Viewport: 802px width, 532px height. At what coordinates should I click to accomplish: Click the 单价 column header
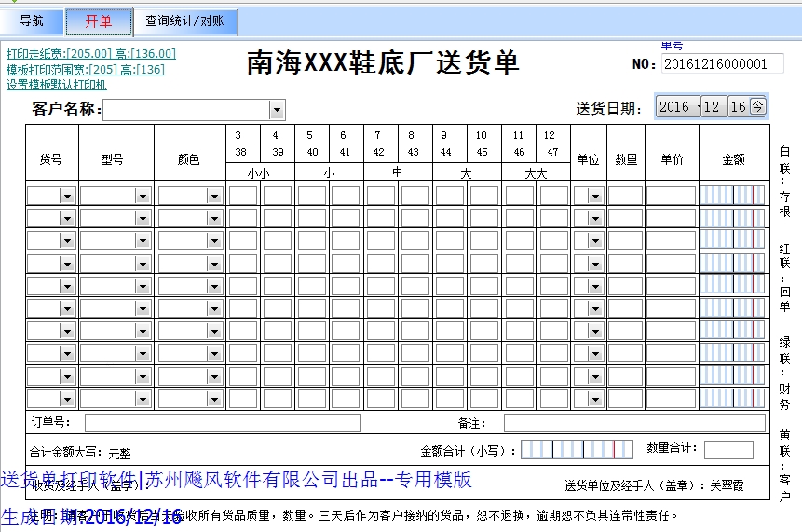coord(672,159)
